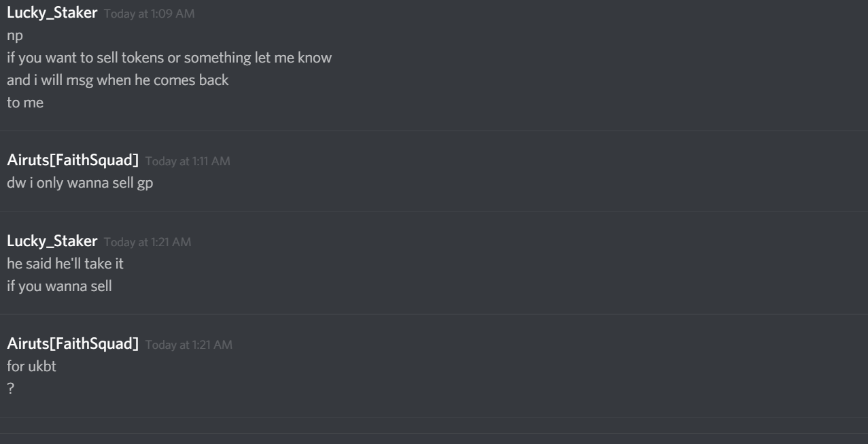Click the divider beneath 'if you wanna sell'
868x444 pixels.
pos(434,313)
